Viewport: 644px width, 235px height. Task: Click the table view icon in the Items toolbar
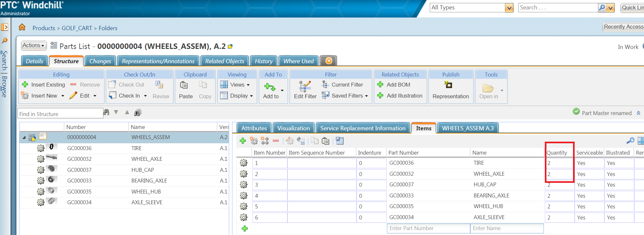point(340,141)
